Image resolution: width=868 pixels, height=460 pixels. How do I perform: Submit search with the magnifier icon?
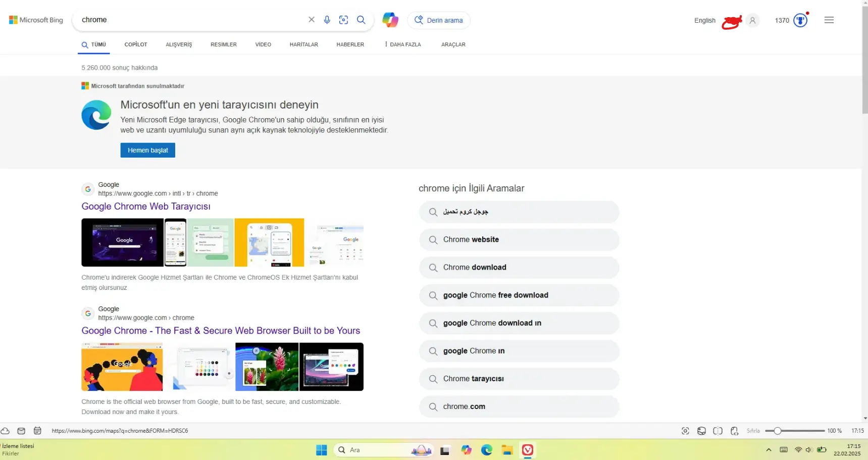pos(361,20)
